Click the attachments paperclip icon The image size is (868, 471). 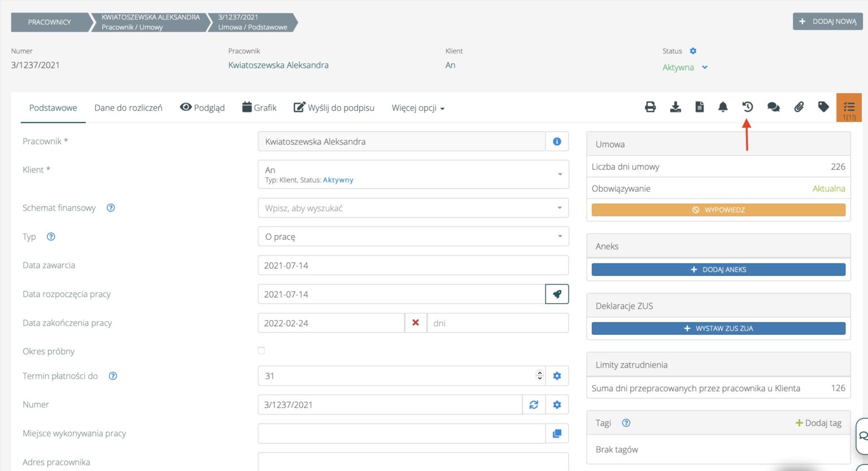(x=798, y=107)
